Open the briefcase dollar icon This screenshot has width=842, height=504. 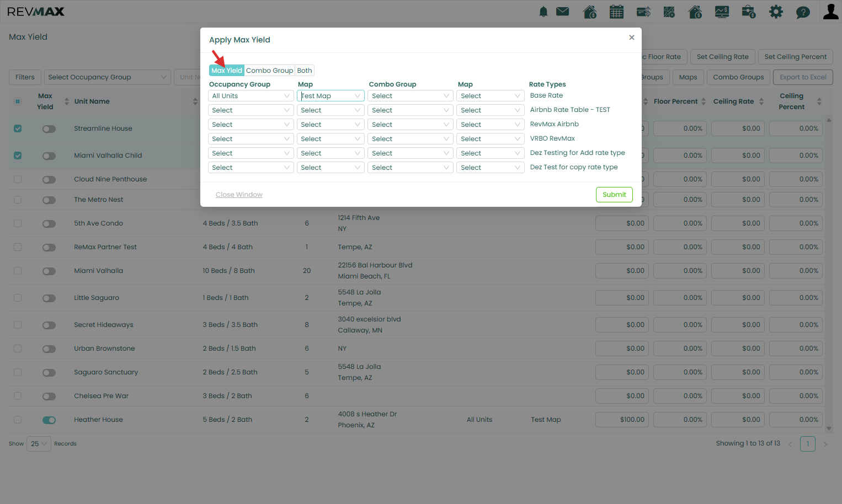click(x=749, y=12)
